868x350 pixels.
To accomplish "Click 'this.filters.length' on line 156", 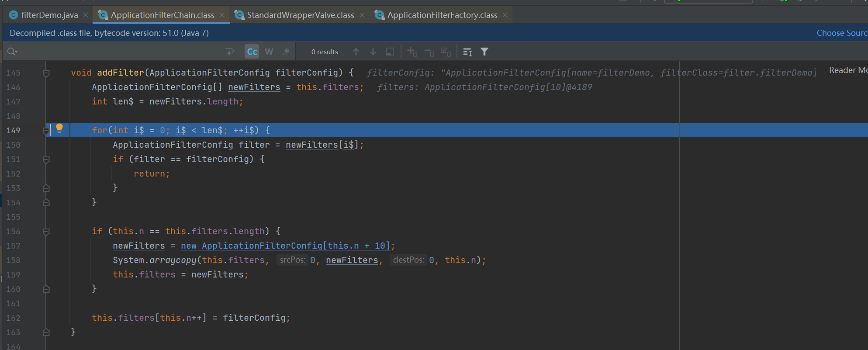I will tap(214, 231).
